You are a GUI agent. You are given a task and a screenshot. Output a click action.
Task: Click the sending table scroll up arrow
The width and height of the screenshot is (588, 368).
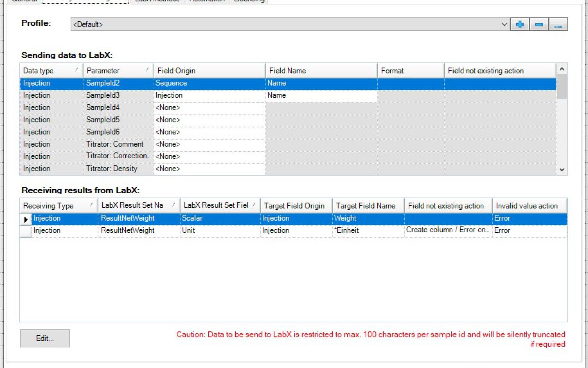coord(562,69)
